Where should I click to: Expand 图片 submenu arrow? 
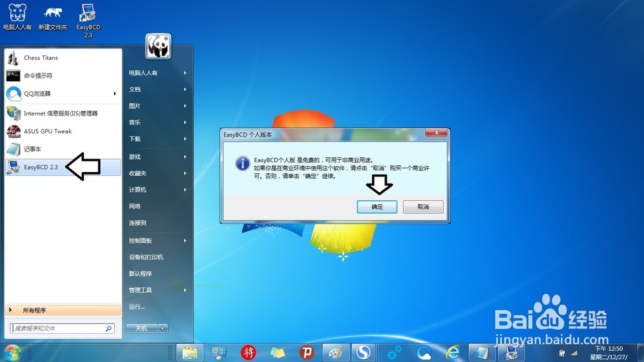pos(185,106)
